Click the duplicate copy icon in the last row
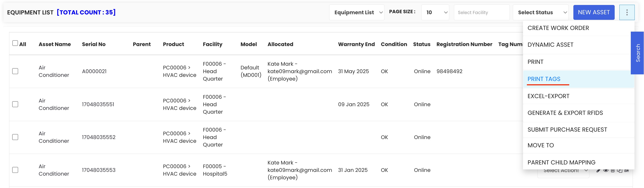 [x=619, y=170]
